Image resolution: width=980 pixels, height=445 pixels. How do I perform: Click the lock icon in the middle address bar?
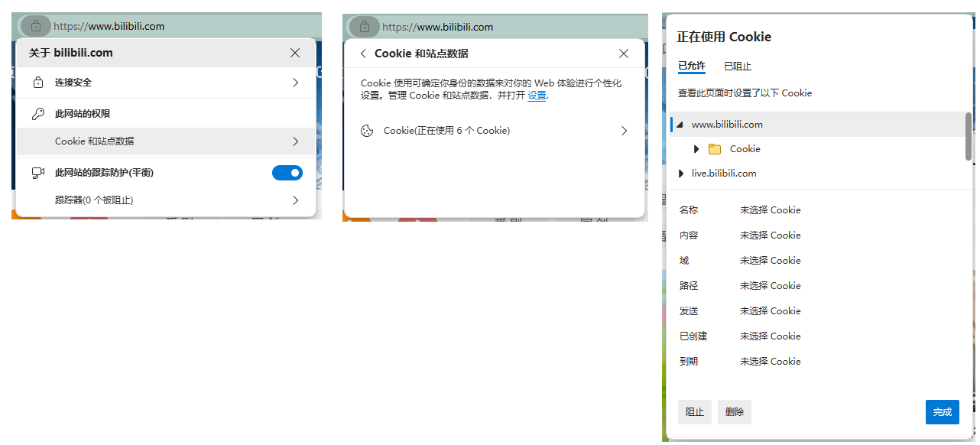click(x=365, y=27)
